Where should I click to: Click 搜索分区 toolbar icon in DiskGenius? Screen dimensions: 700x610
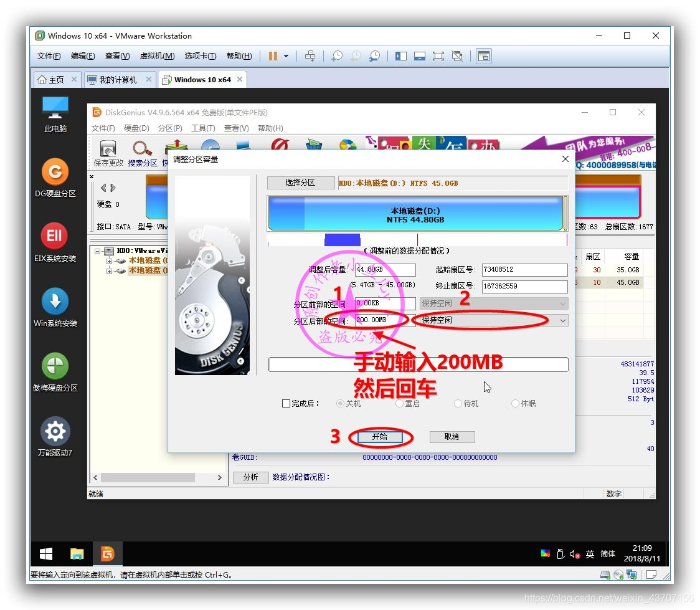(143, 154)
